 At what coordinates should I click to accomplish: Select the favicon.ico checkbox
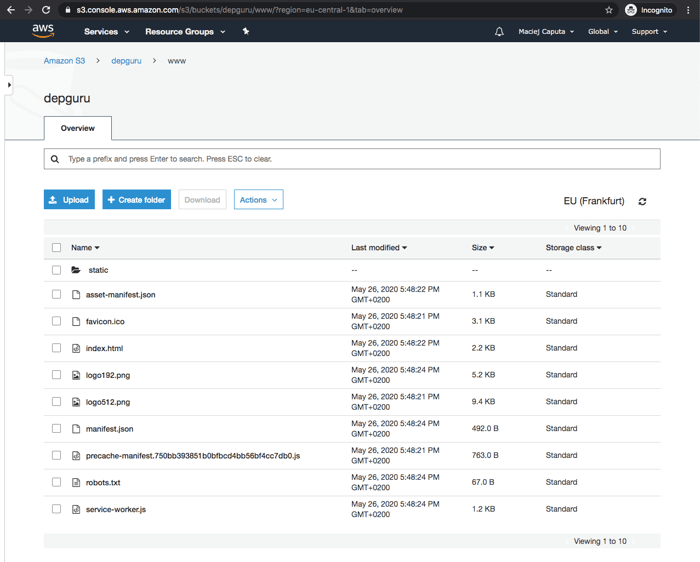(x=56, y=322)
